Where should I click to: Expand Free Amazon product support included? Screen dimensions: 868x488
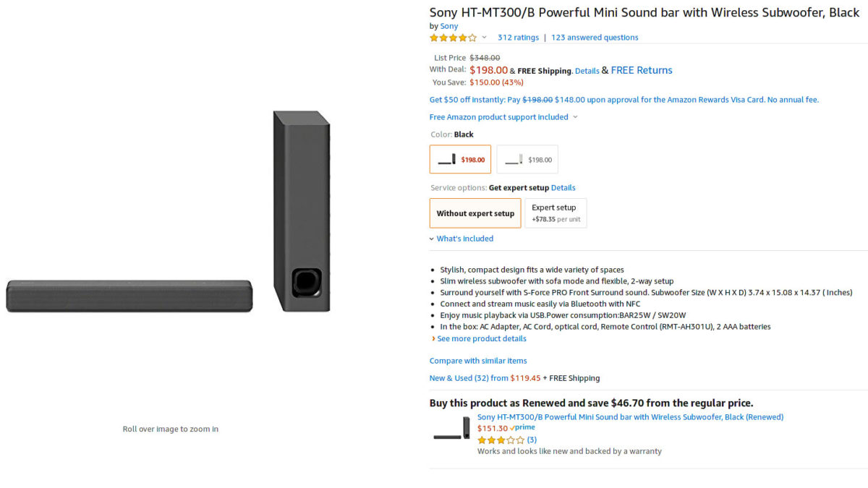[503, 117]
